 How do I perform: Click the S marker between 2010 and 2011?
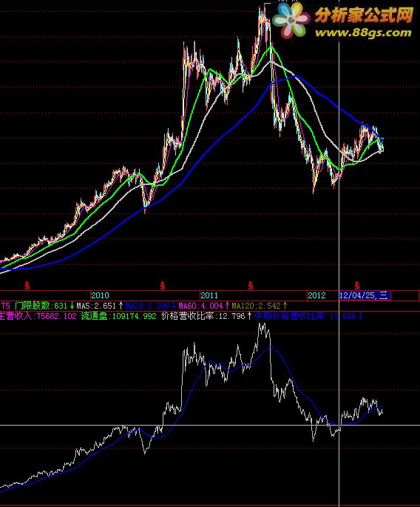point(163,286)
